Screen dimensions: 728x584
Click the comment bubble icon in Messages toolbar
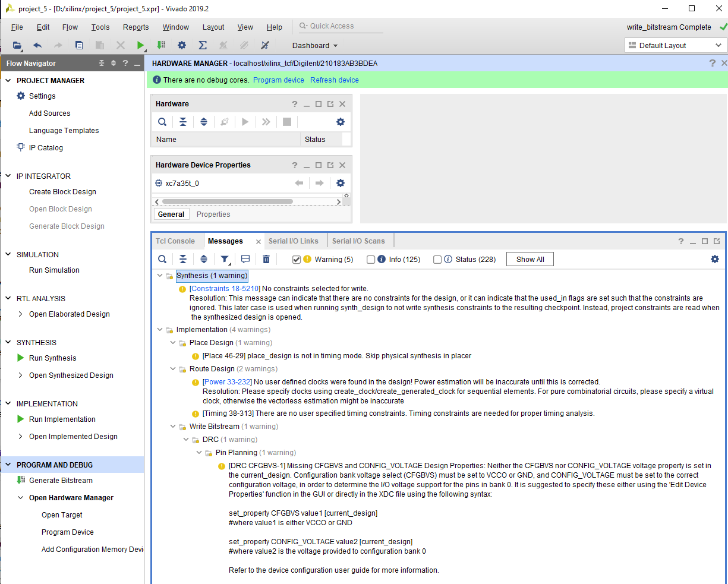pyautogui.click(x=245, y=259)
